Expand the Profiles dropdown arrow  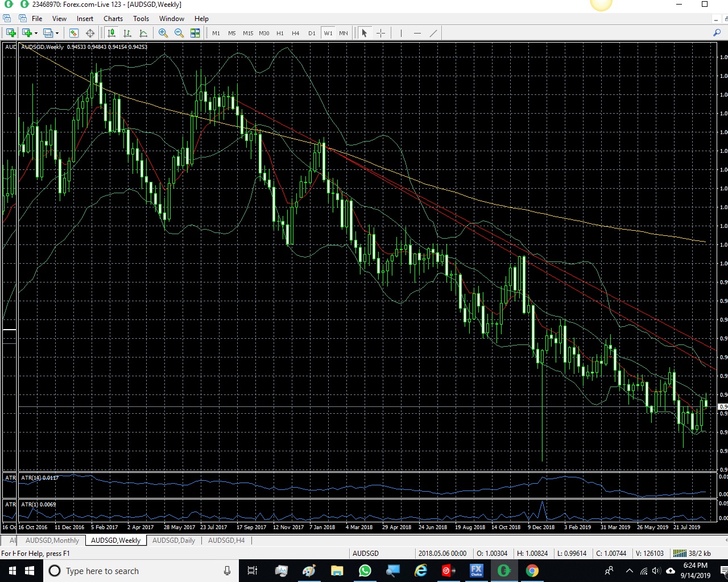click(x=57, y=33)
